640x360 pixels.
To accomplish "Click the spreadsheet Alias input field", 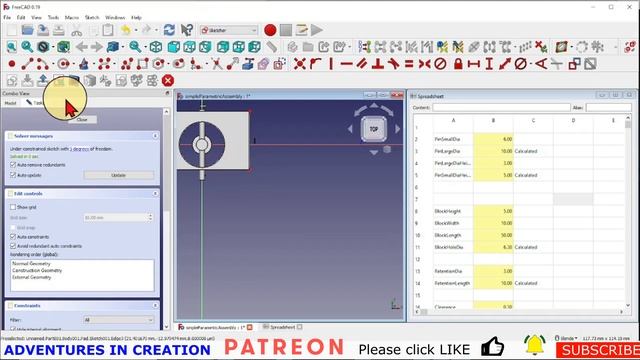I will click(x=609, y=108).
